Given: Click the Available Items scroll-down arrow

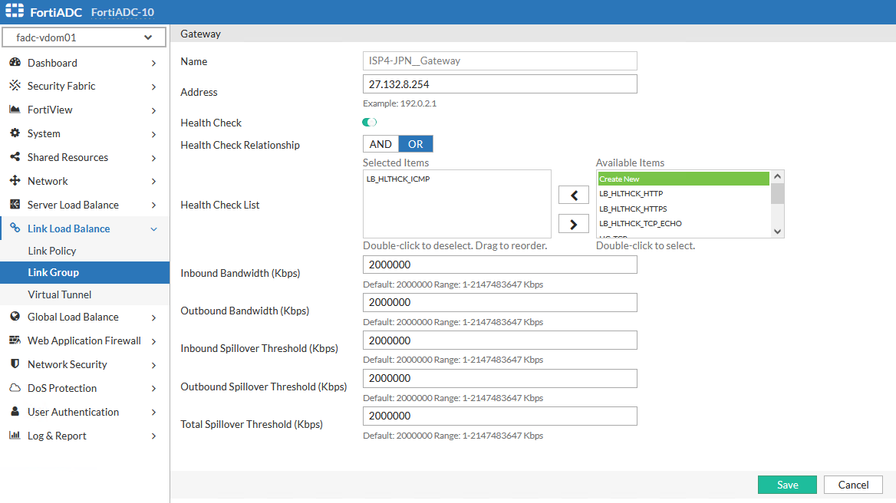Looking at the screenshot, I should click(777, 231).
